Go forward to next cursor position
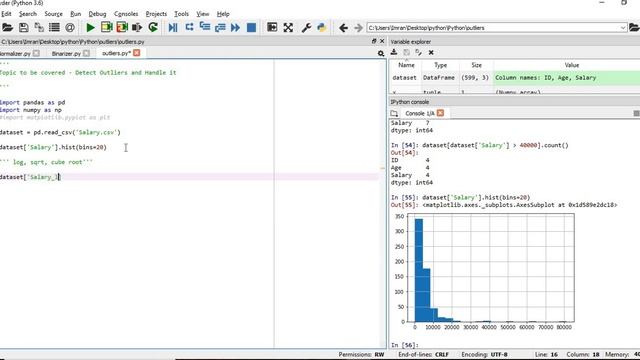The height and width of the screenshot is (360, 640). [358, 28]
